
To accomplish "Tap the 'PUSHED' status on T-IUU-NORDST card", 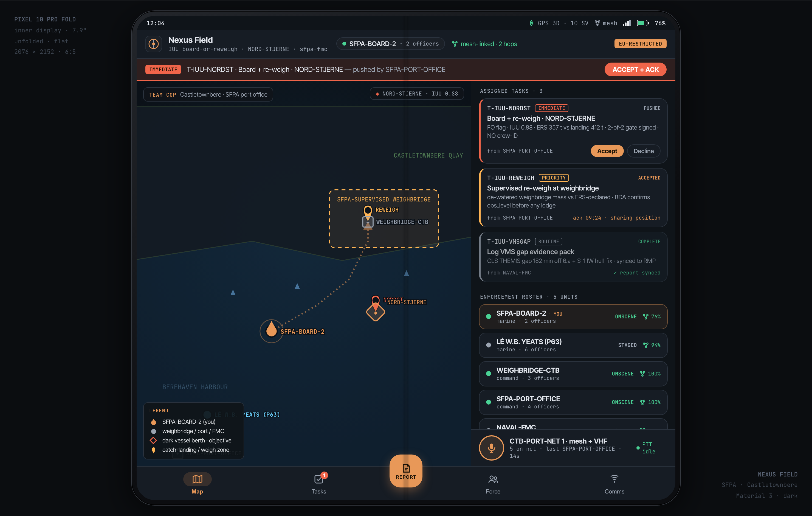I will click(652, 108).
